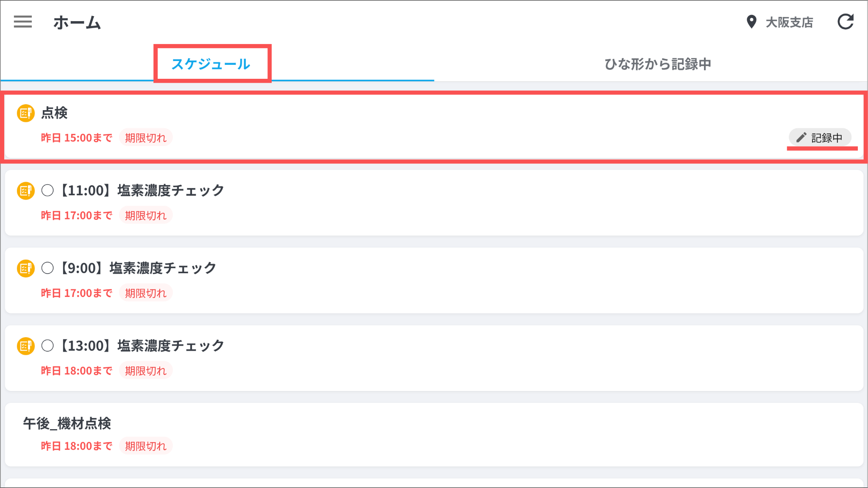Switch to the ひな形から記録中 tab

(x=657, y=64)
